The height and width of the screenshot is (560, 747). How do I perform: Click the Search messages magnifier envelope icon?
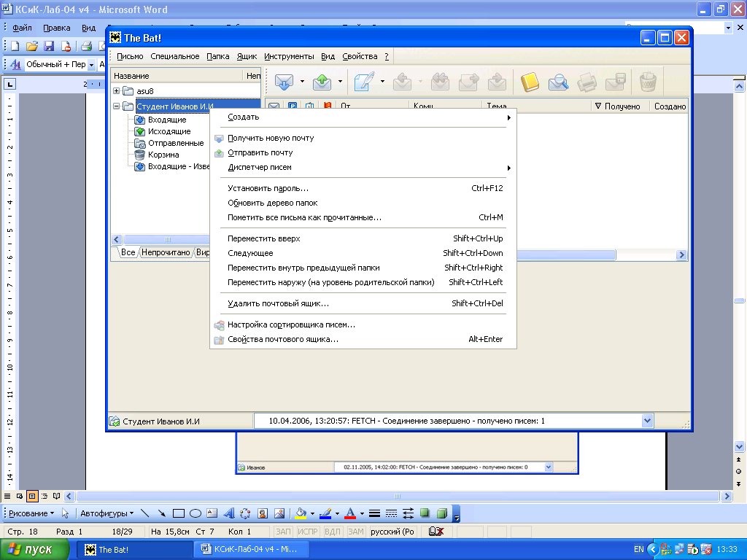click(x=558, y=82)
